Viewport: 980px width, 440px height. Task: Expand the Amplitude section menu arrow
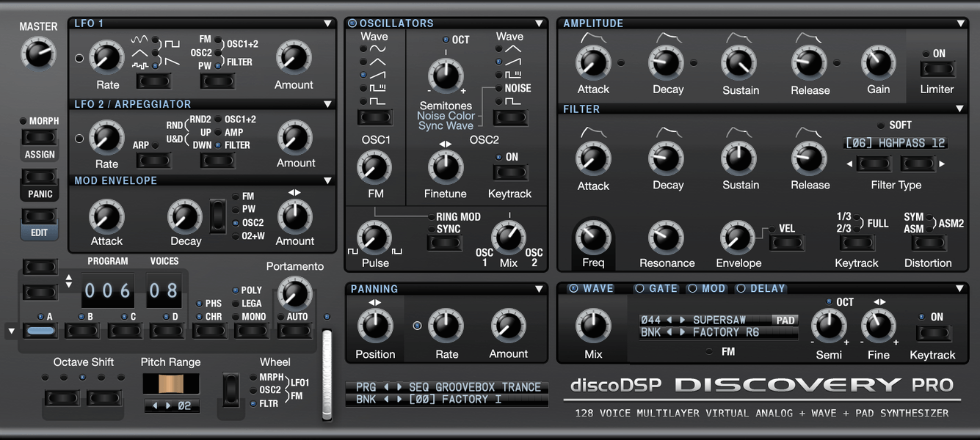(960, 23)
